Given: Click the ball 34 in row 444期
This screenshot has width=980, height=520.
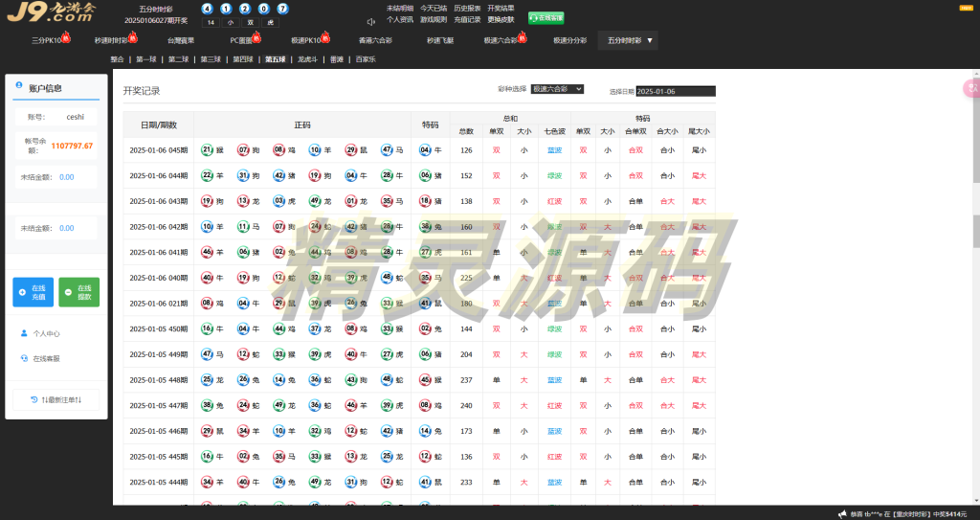Looking at the screenshot, I should click(x=207, y=483).
